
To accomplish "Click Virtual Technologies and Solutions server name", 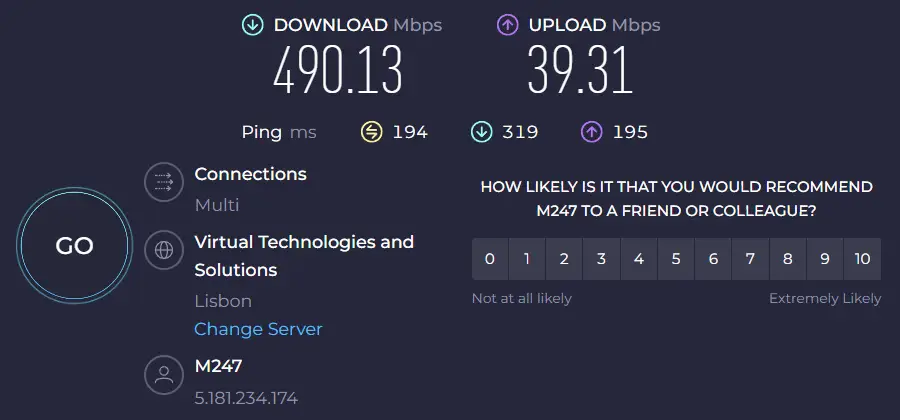I will tap(304, 256).
